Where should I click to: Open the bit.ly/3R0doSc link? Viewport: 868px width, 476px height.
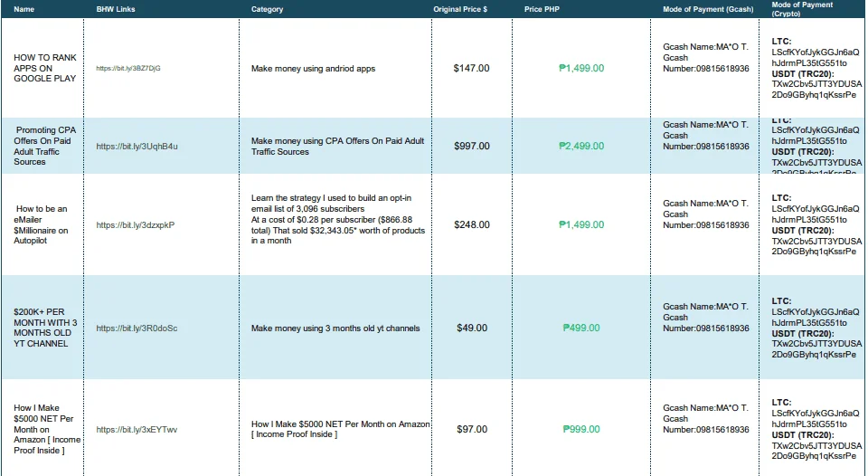click(x=137, y=328)
